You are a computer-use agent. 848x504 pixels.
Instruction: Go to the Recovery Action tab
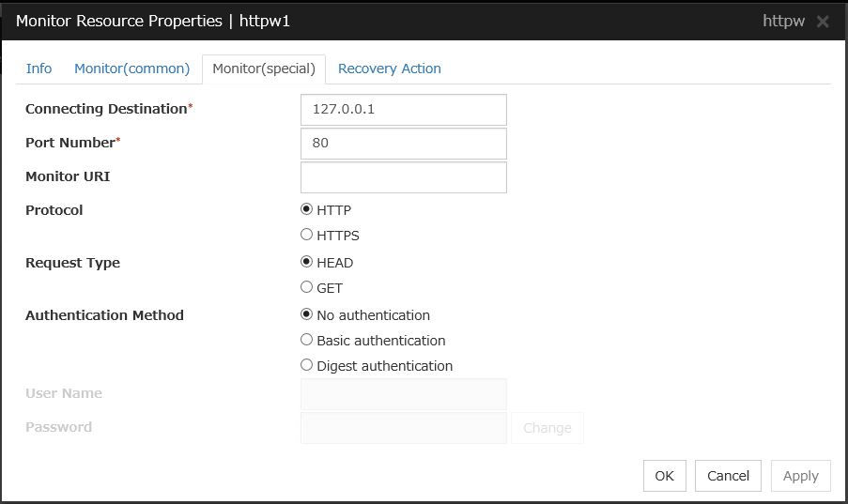389,69
